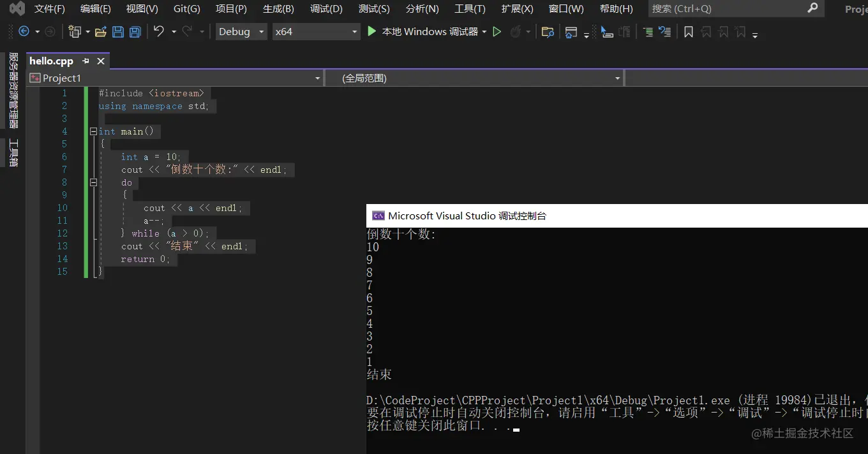Click the 'a--;' code line

click(154, 221)
